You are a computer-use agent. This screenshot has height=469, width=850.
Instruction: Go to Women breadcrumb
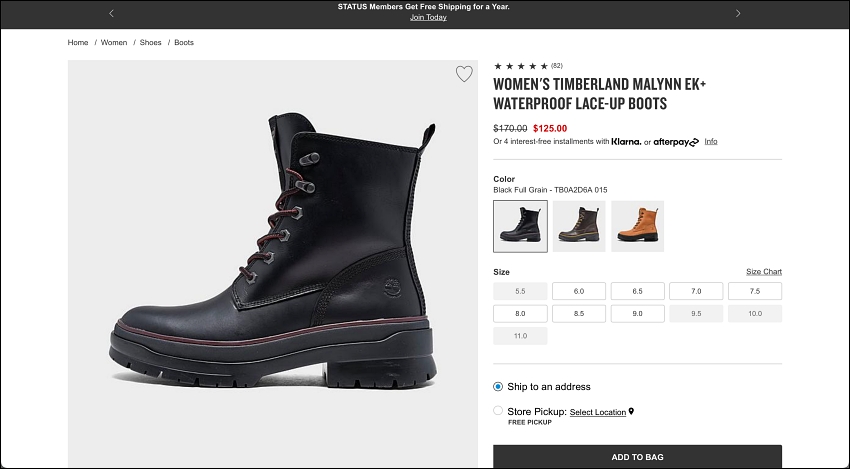114,42
